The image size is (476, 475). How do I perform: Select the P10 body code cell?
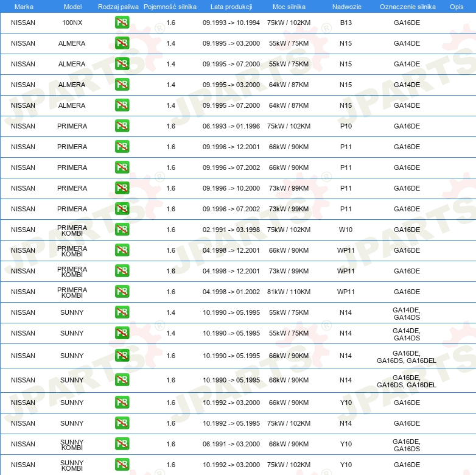346,126
